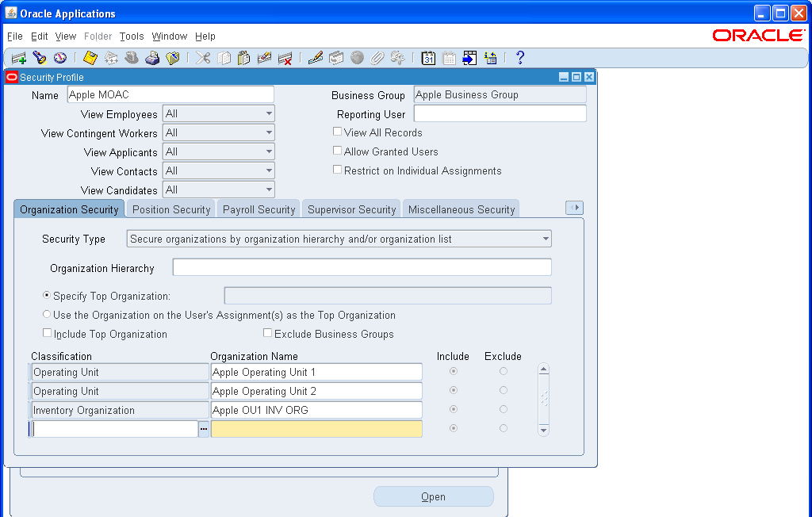Click the Clear Record eraser icon
Image resolution: width=812 pixels, height=517 pixels.
pos(265,58)
